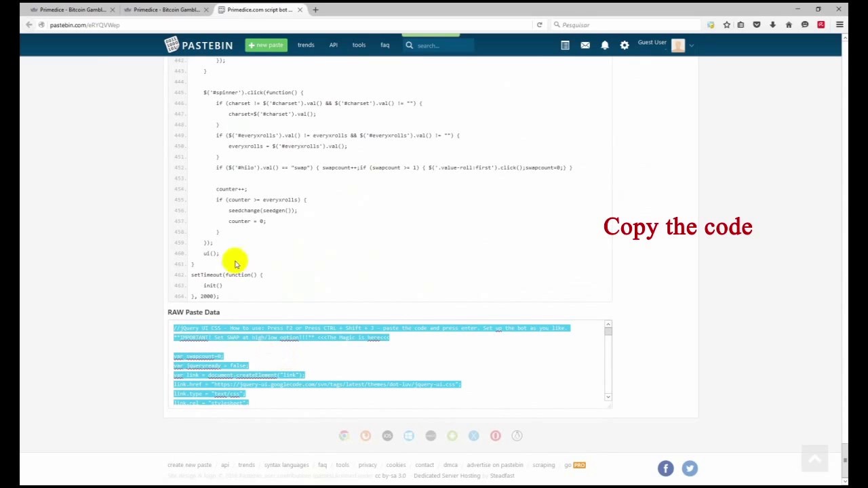The image size is (868, 488).
Task: Follow the syntax languages footer link
Action: point(286,465)
